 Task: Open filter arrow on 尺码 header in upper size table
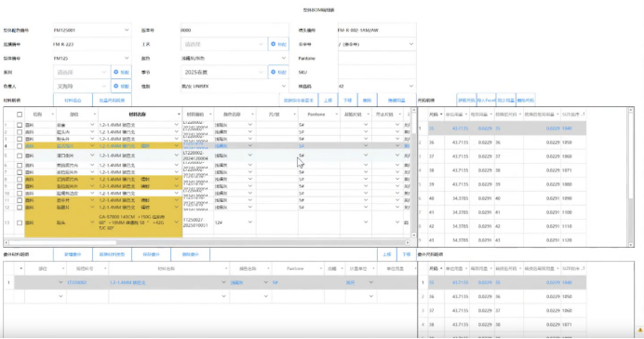pyautogui.click(x=441, y=115)
